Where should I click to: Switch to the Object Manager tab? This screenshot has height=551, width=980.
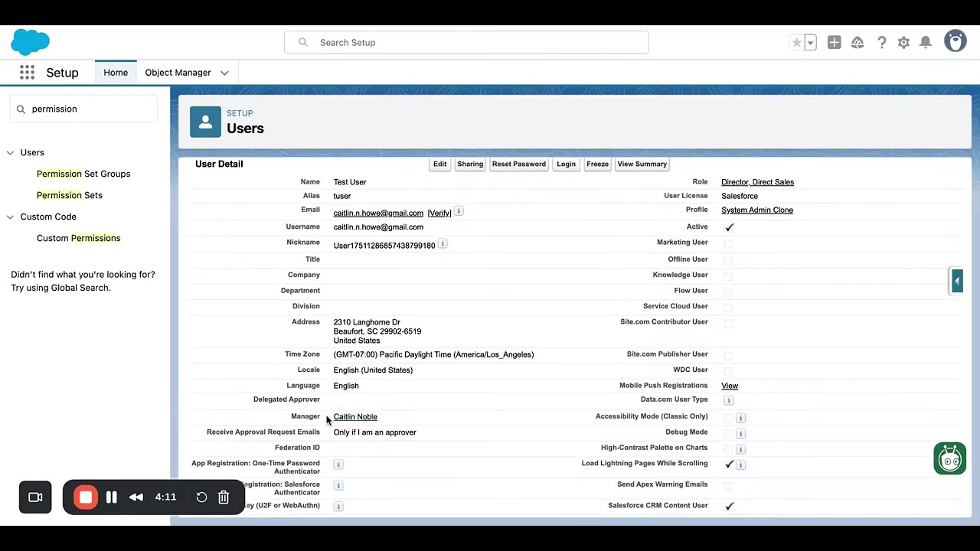(x=178, y=73)
